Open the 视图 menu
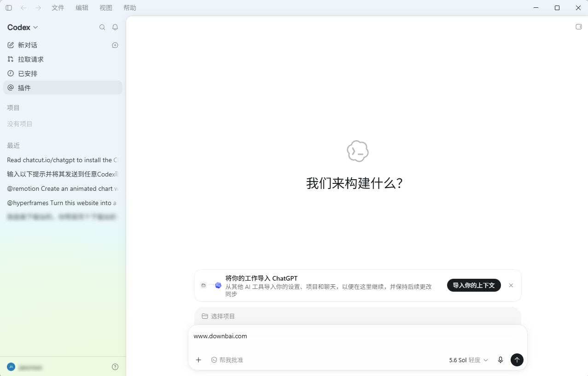588x376 pixels. tap(106, 8)
